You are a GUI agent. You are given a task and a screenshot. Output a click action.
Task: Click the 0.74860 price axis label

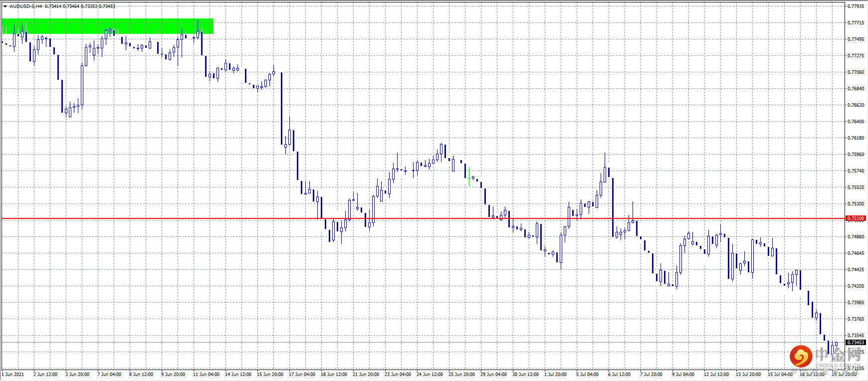(856, 237)
